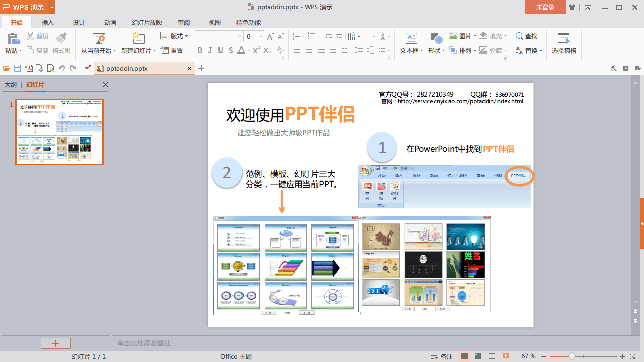The height and width of the screenshot is (362, 644).
Task: Click the clear formatting eraser icon
Action: point(280,51)
